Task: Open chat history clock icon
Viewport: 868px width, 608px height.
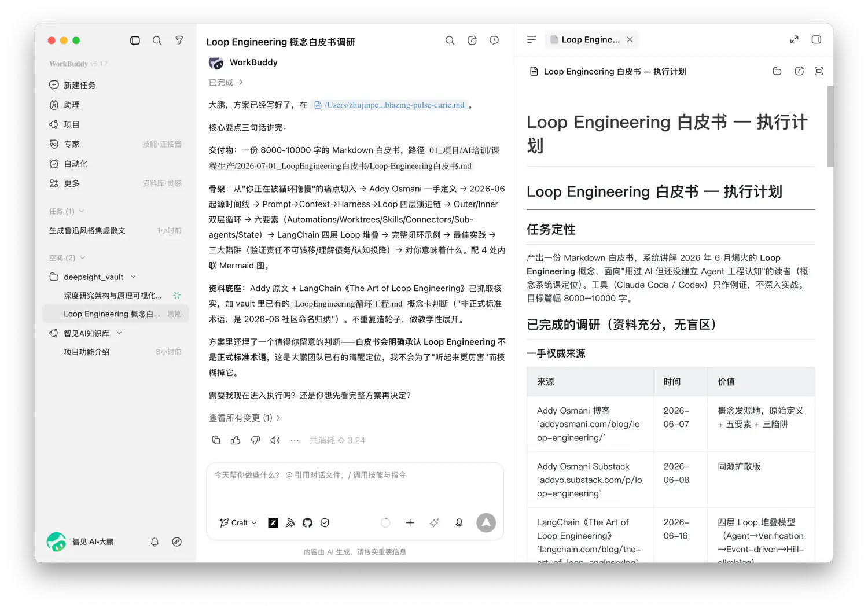Action: tap(494, 40)
